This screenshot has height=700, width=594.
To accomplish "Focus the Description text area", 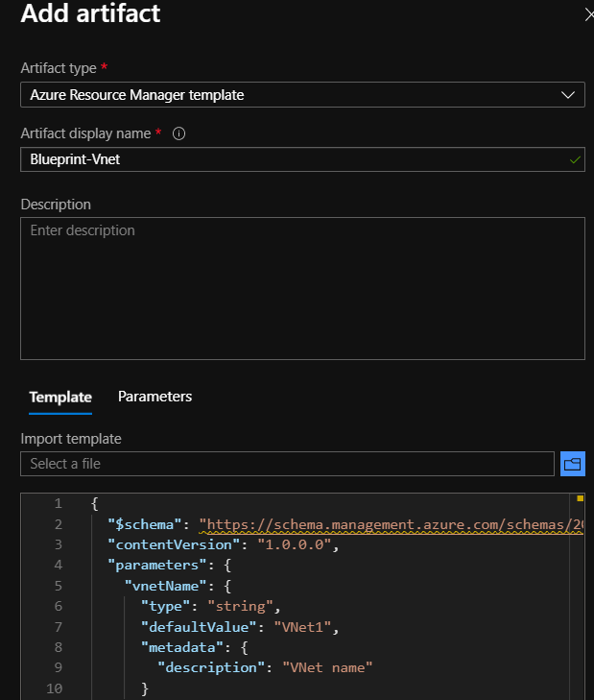I will tap(302, 288).
